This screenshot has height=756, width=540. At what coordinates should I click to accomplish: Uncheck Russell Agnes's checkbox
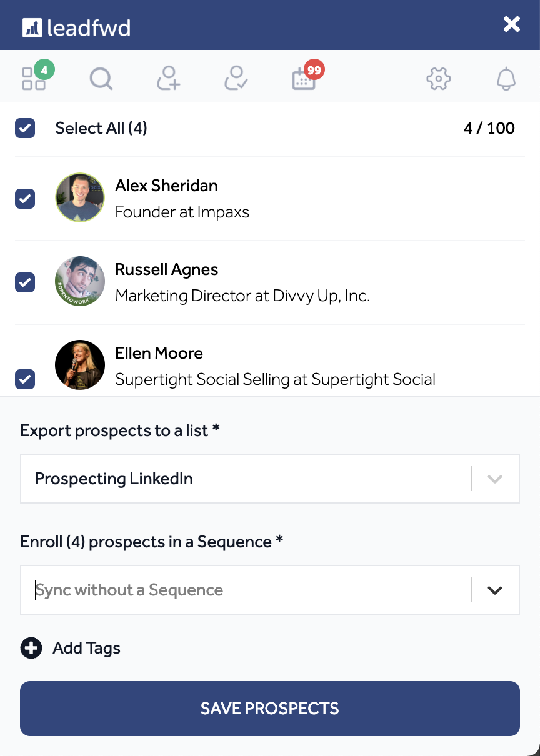[25, 282]
